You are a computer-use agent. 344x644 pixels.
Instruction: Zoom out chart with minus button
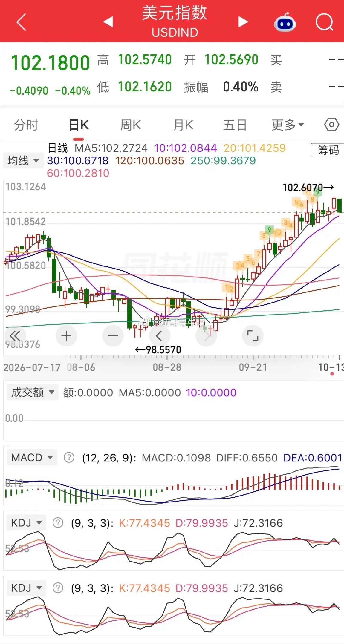pyautogui.click(x=113, y=336)
